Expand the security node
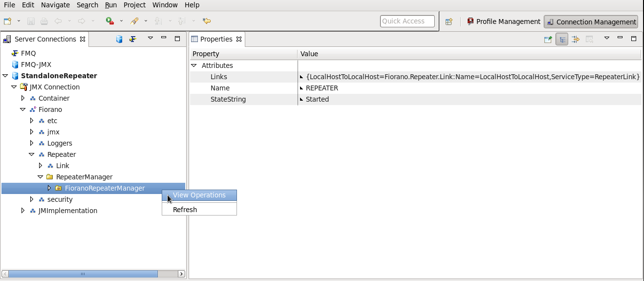 (x=31, y=199)
